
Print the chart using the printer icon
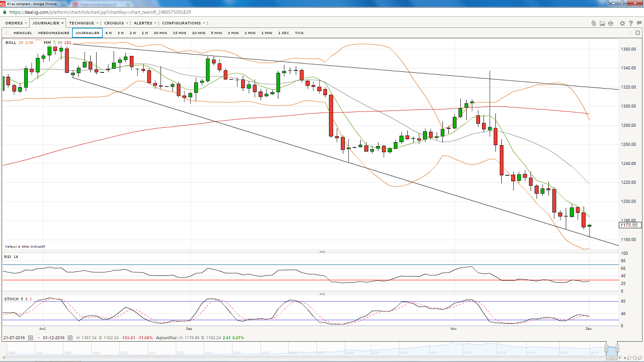[x=610, y=23]
